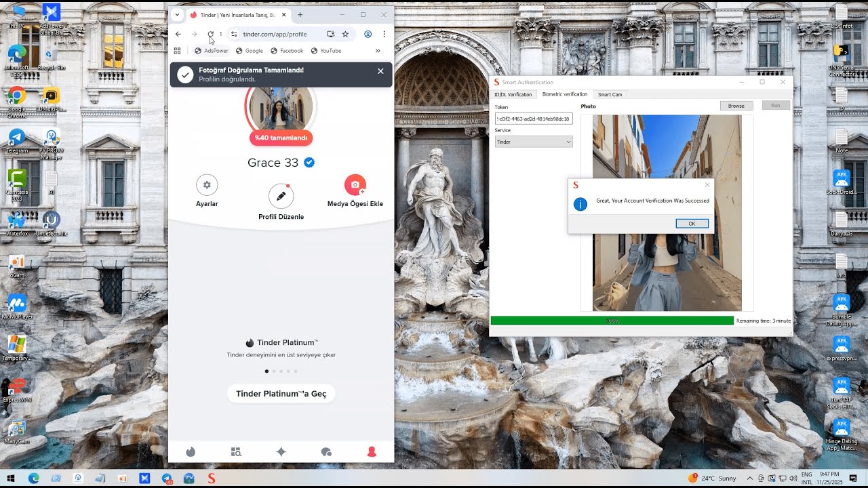Open the Tinder messages chat icon
Screen dimensions: 868x488
[x=326, y=452]
